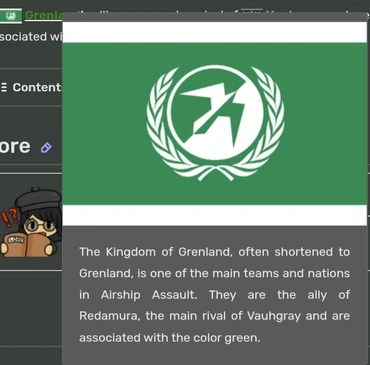Open the Contents list icon
This screenshot has width=370, height=365.
[x=4, y=87]
